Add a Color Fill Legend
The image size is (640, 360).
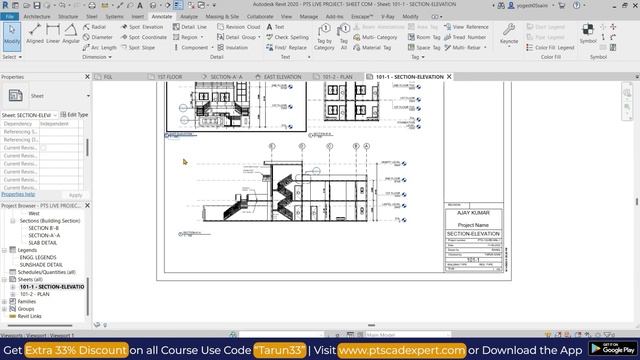tap(550, 48)
